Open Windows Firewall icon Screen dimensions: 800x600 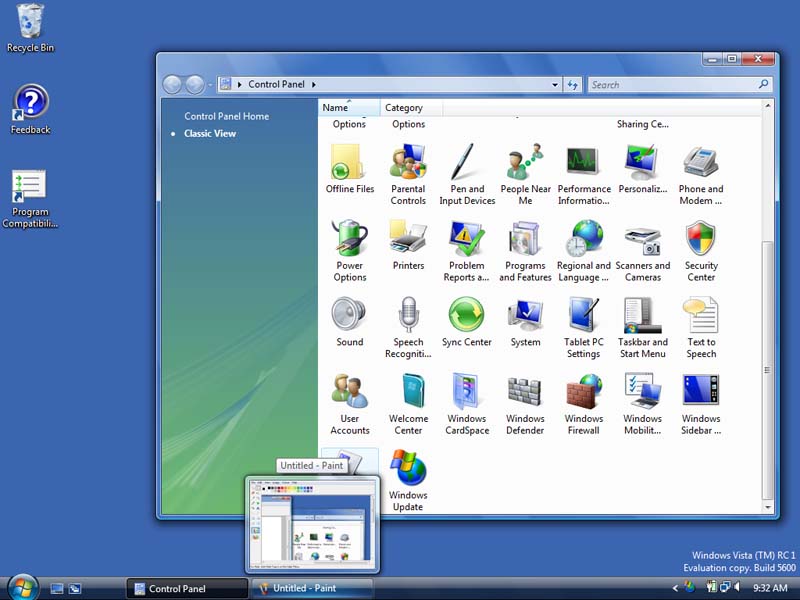pyautogui.click(x=584, y=404)
